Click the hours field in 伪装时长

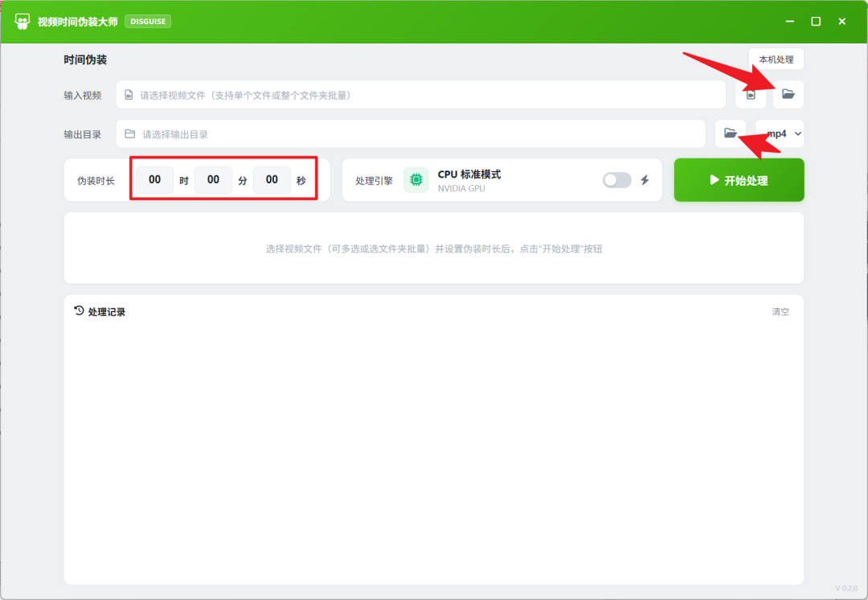pyautogui.click(x=154, y=179)
